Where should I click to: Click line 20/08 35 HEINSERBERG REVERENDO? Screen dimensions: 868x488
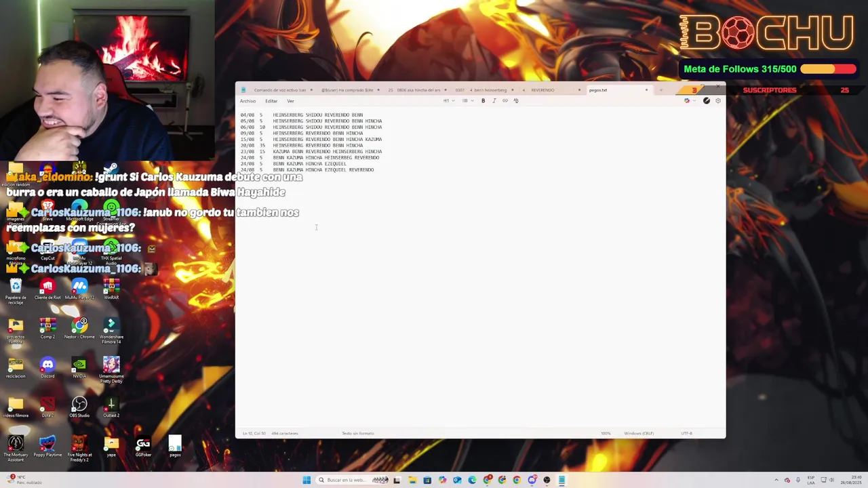click(301, 146)
